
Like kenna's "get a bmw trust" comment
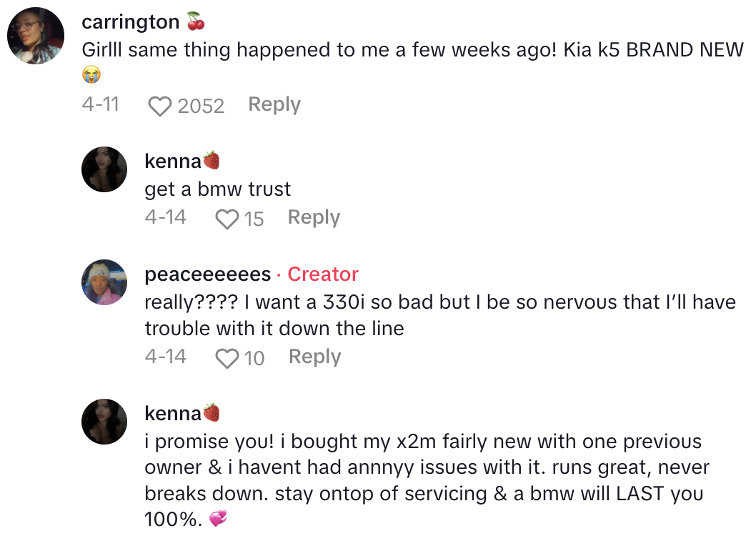227,219
